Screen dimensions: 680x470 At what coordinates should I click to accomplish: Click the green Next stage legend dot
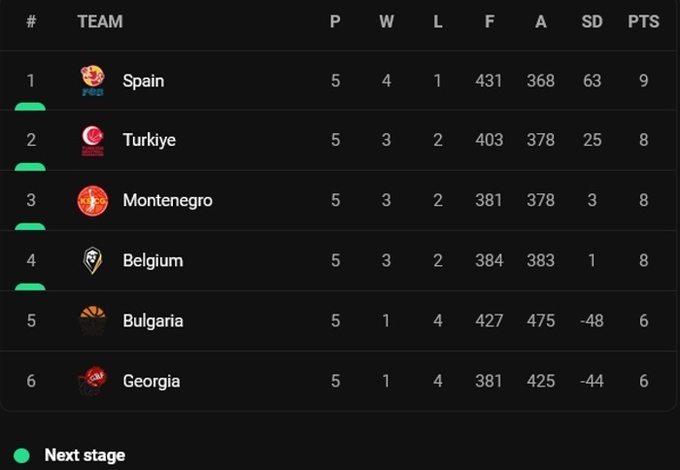pyautogui.click(x=22, y=455)
